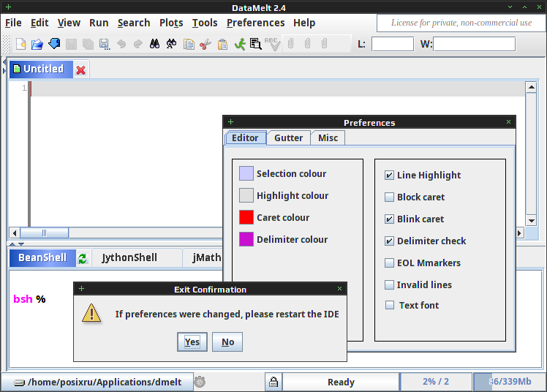Toggle the Blink caret checkbox
The height and width of the screenshot is (392, 547).
[389, 219]
